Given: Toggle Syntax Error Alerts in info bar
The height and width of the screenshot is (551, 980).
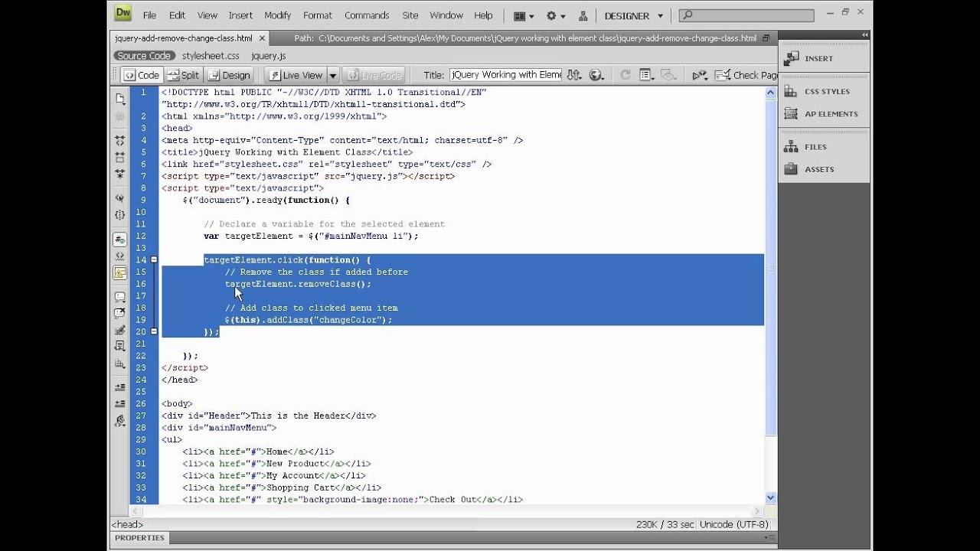Looking at the screenshot, I should [120, 272].
